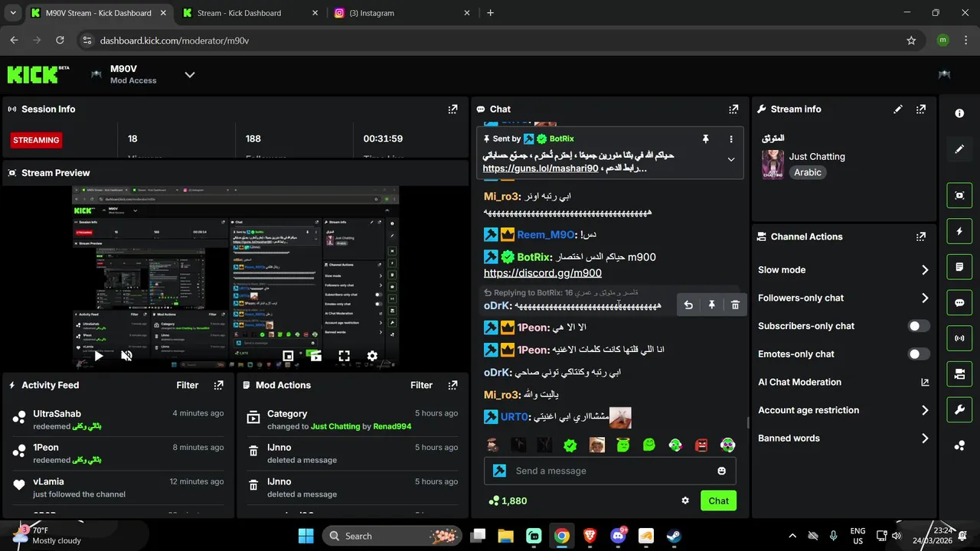Edit stream info with pencil icon
This screenshot has width=980, height=551.
click(x=898, y=109)
